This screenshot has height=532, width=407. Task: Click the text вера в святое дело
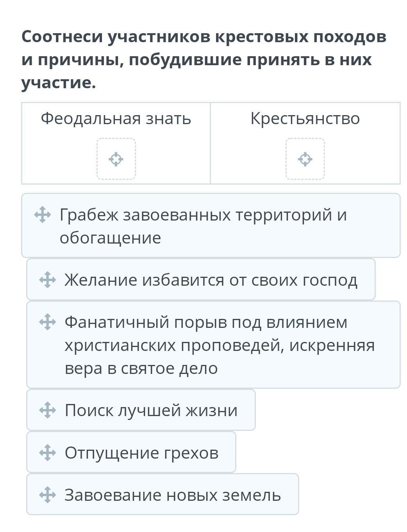(141, 368)
